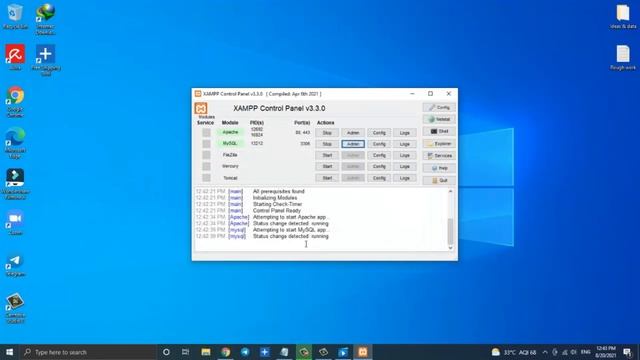The height and width of the screenshot is (360, 640).
Task: Open the ideas & data file on desktop
Action: (623, 16)
